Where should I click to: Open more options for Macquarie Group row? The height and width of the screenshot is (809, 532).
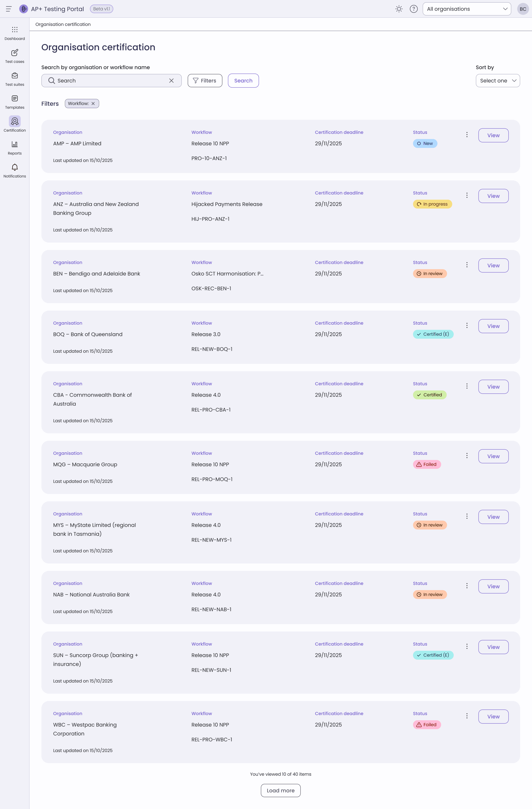coord(467,456)
